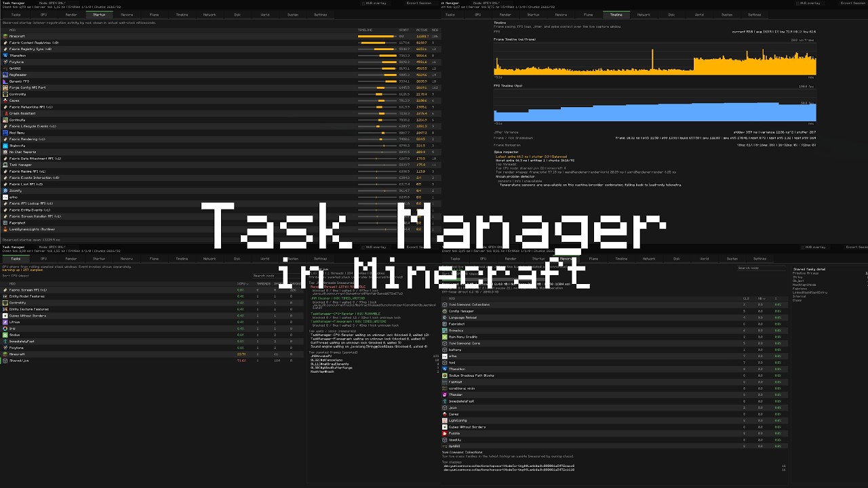Image resolution: width=868 pixels, height=488 pixels.
Task: Click Export Session in the Tasks window
Action: click(418, 247)
